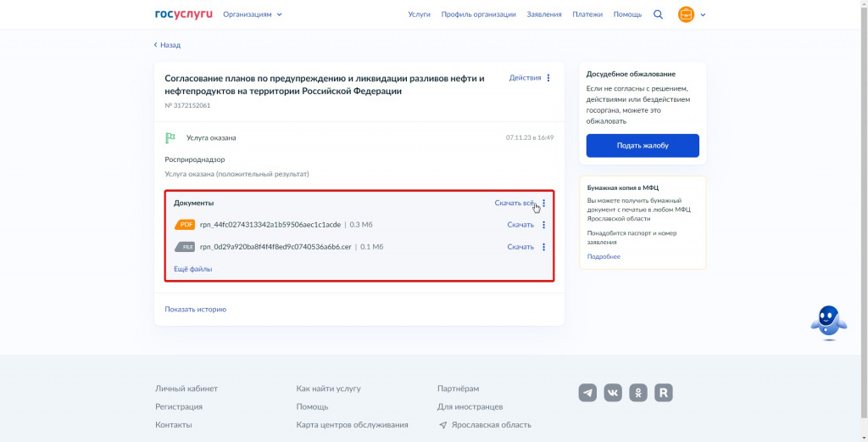Open three-dot menu next to Действия
The height and width of the screenshot is (442, 868).
[x=548, y=78]
